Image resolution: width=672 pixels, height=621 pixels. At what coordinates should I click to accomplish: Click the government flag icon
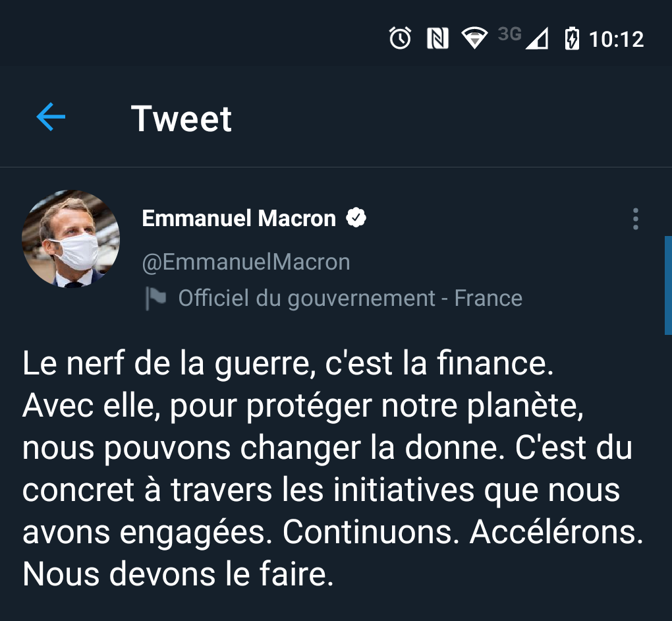click(x=155, y=299)
